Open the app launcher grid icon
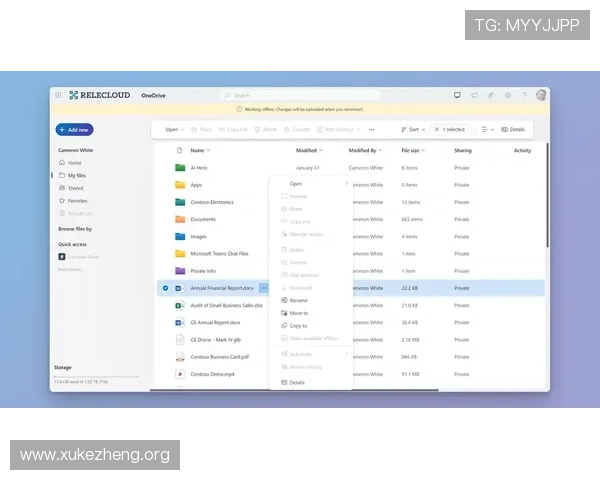 point(58,95)
